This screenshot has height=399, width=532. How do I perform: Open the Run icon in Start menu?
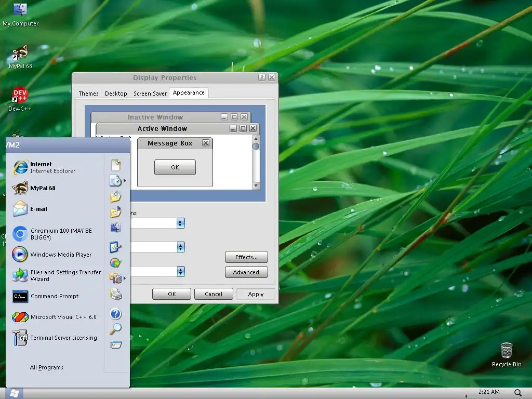pos(116,345)
